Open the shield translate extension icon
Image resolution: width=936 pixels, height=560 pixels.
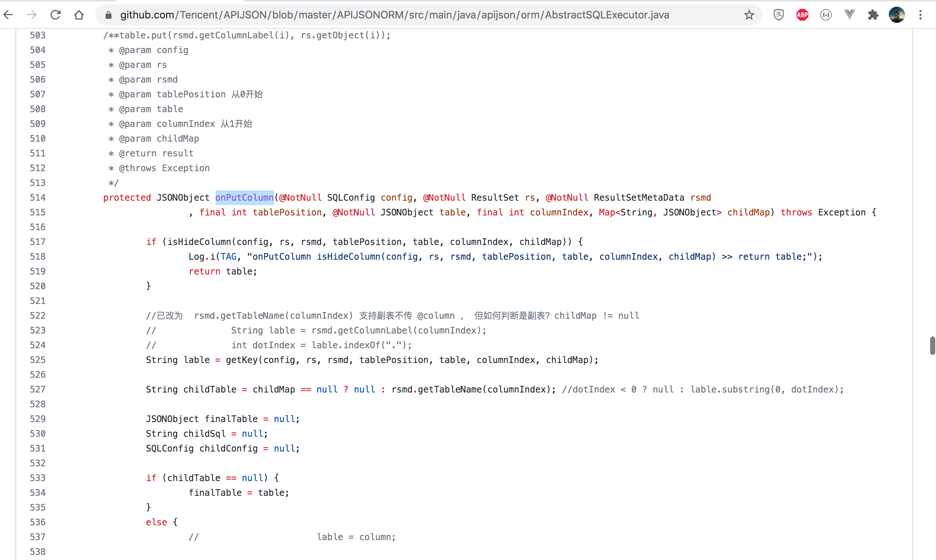point(778,15)
